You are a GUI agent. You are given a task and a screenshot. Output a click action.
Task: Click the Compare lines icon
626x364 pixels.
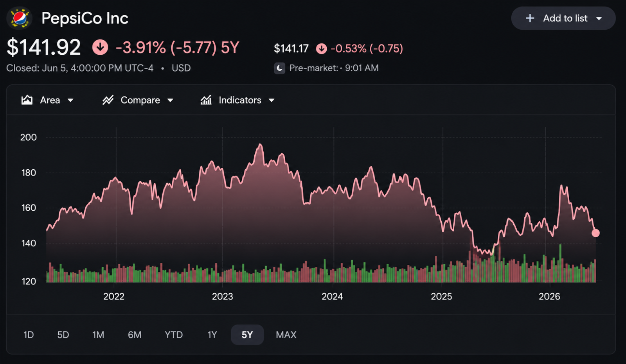coord(108,100)
